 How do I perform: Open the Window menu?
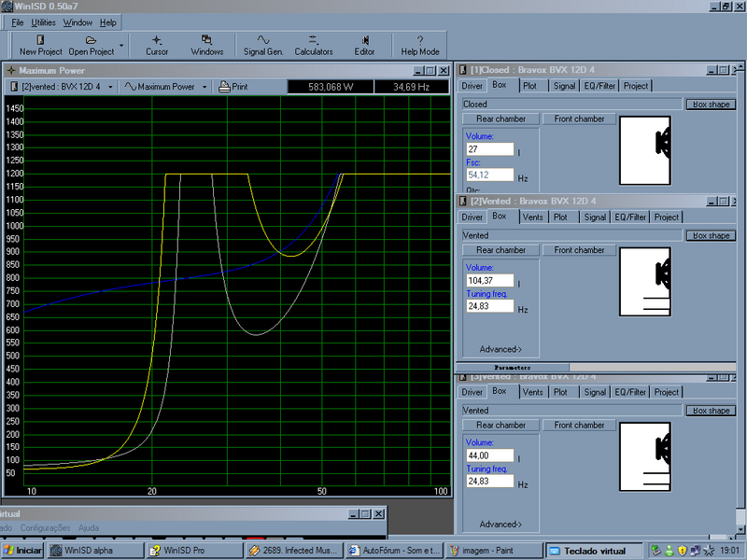pyautogui.click(x=78, y=22)
